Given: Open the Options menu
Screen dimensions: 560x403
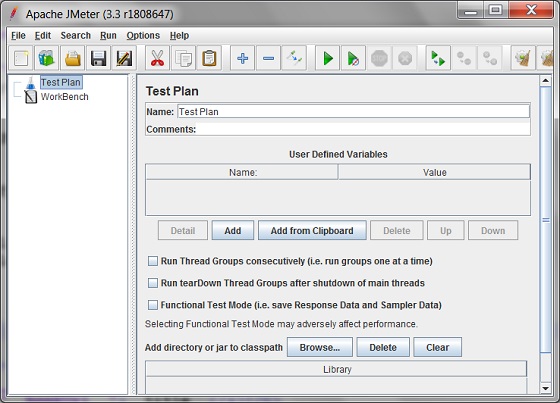Looking at the screenshot, I should coord(143,35).
